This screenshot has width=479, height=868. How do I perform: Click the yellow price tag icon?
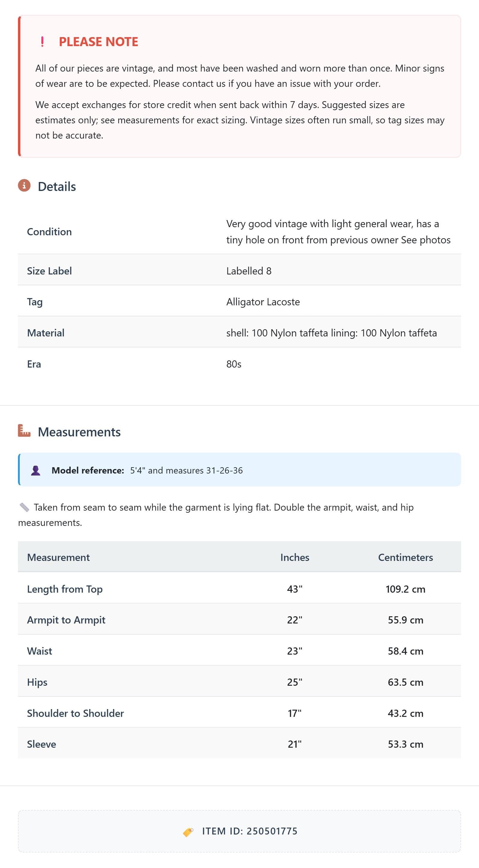(x=188, y=831)
